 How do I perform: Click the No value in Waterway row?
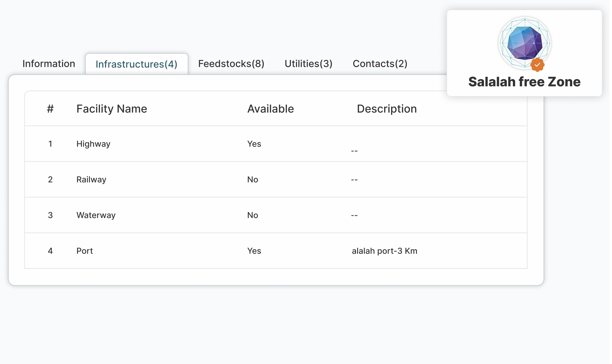[253, 215]
